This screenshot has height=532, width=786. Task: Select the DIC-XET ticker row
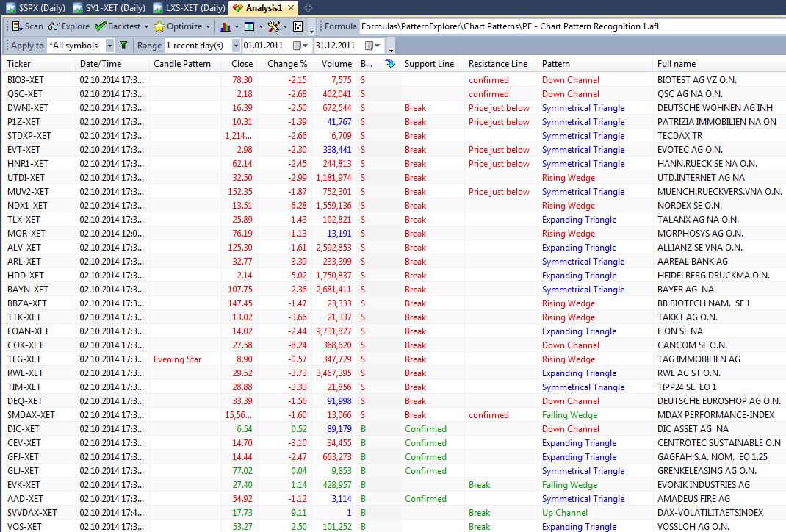[x=393, y=429]
